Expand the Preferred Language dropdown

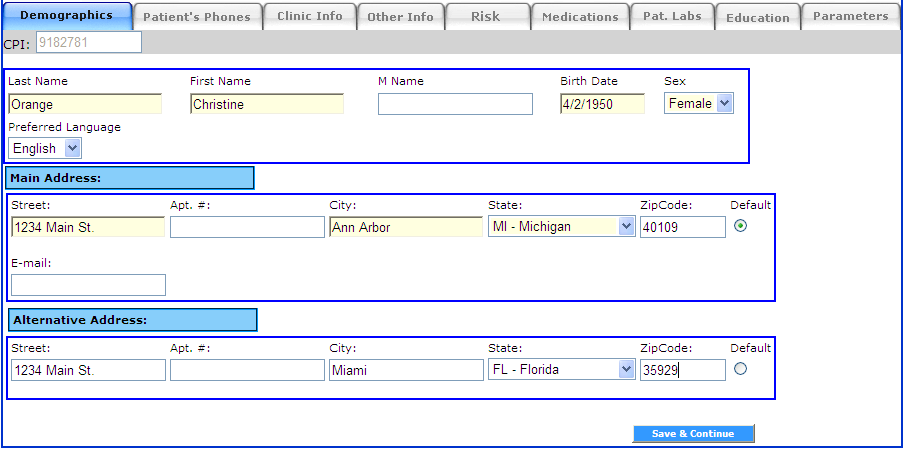pos(45,148)
